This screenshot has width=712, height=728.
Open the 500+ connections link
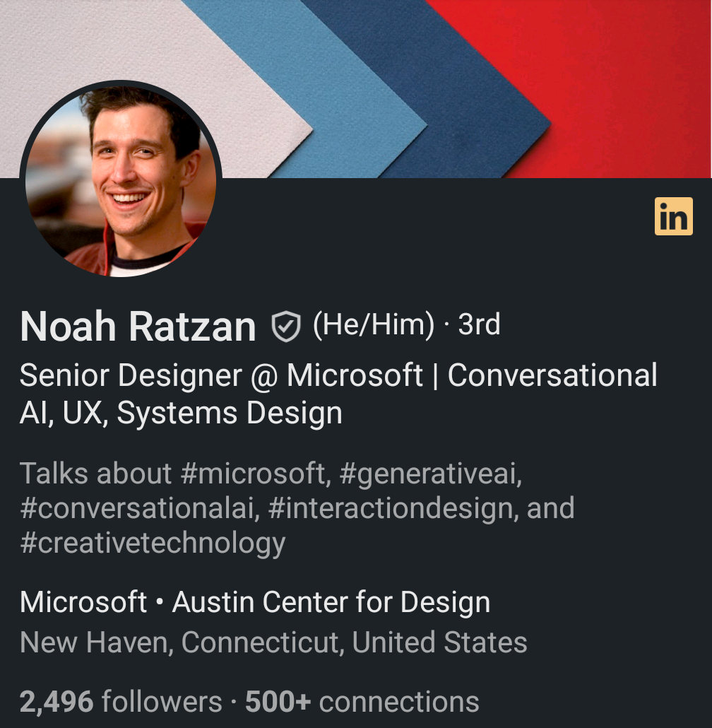coord(362,702)
